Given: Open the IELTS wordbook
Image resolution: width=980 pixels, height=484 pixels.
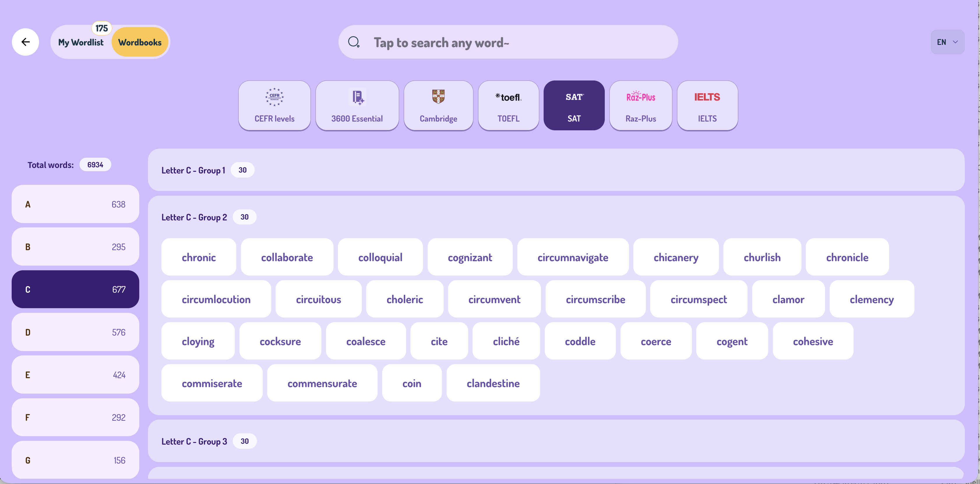Looking at the screenshot, I should coord(707,106).
